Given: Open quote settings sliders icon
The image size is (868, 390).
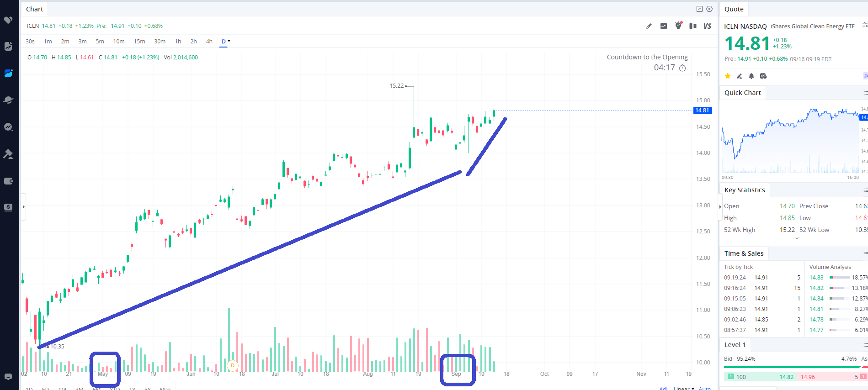Looking at the screenshot, I should 865,25.
